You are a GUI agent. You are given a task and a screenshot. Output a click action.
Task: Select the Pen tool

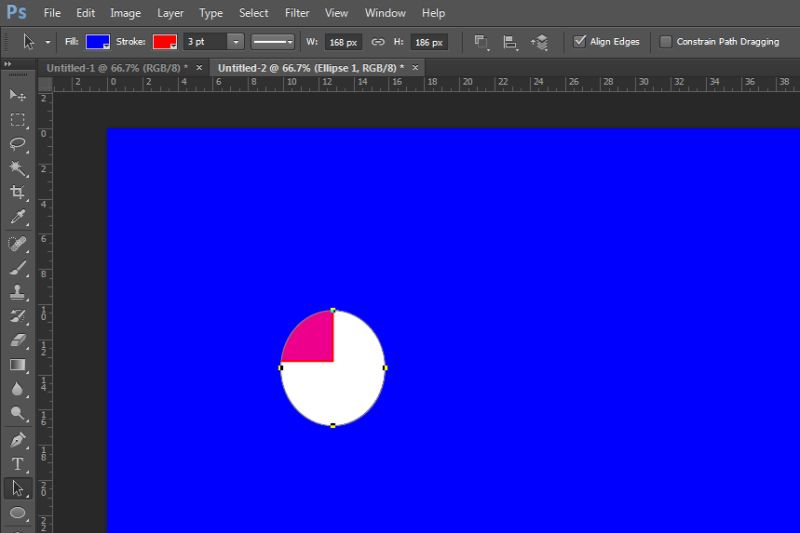click(17, 440)
